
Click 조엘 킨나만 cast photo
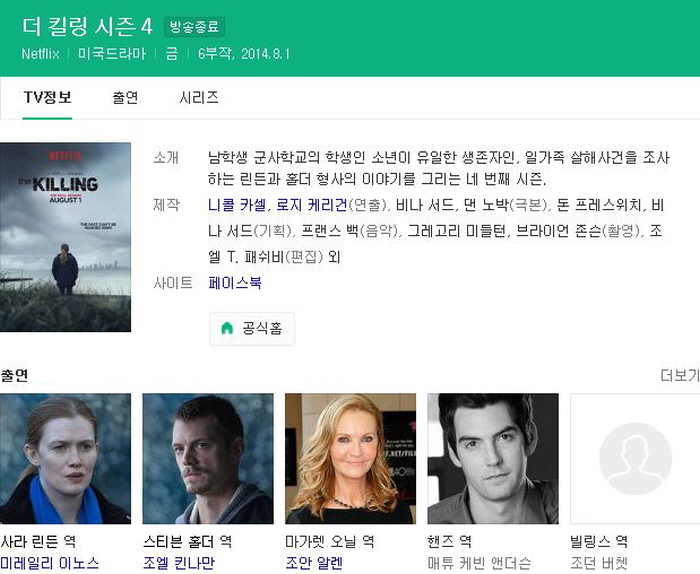point(208,459)
